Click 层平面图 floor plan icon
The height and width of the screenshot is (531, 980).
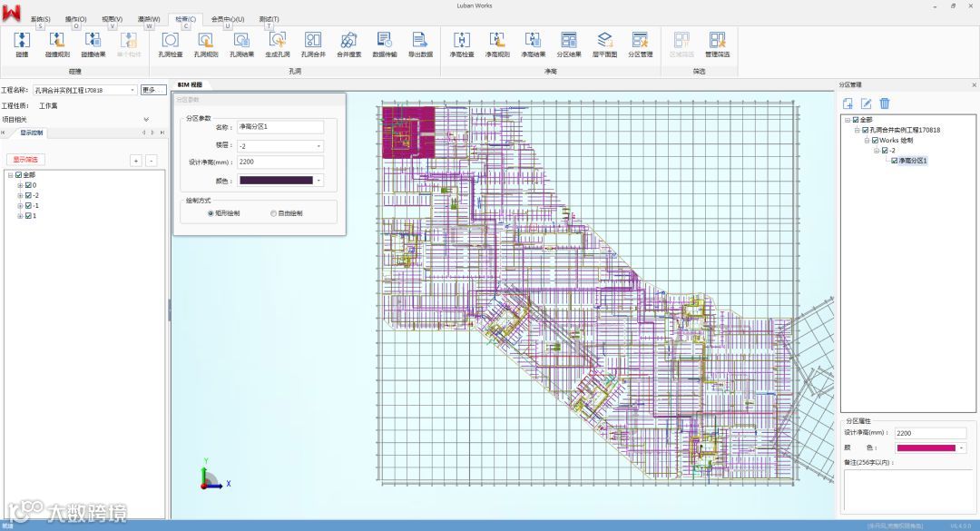pos(604,44)
